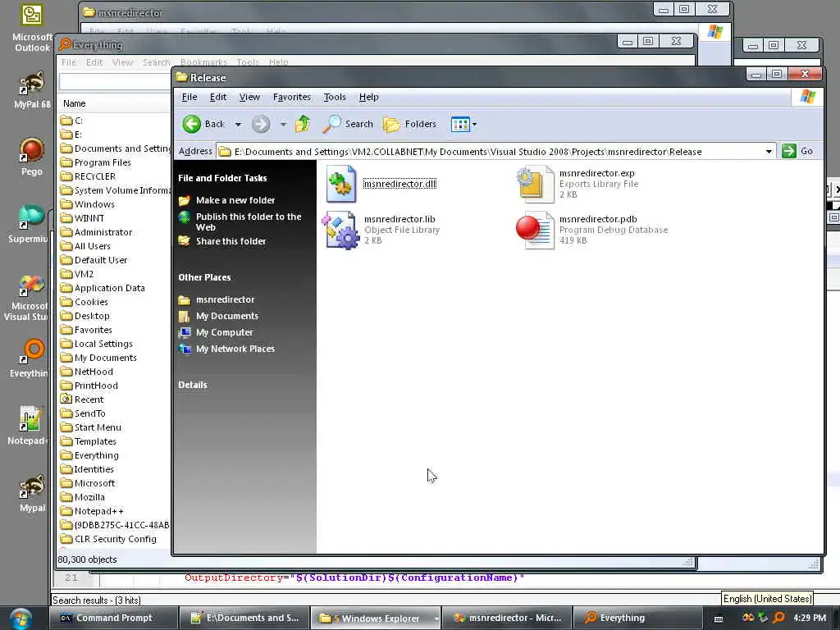
Task: Go up one folder level icon
Action: click(x=303, y=124)
